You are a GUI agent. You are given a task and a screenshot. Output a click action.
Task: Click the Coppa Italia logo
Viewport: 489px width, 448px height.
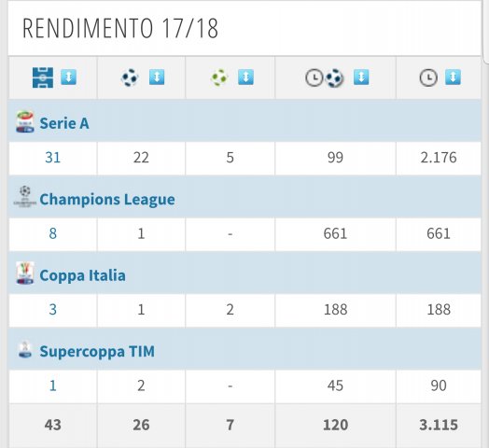click(x=25, y=273)
